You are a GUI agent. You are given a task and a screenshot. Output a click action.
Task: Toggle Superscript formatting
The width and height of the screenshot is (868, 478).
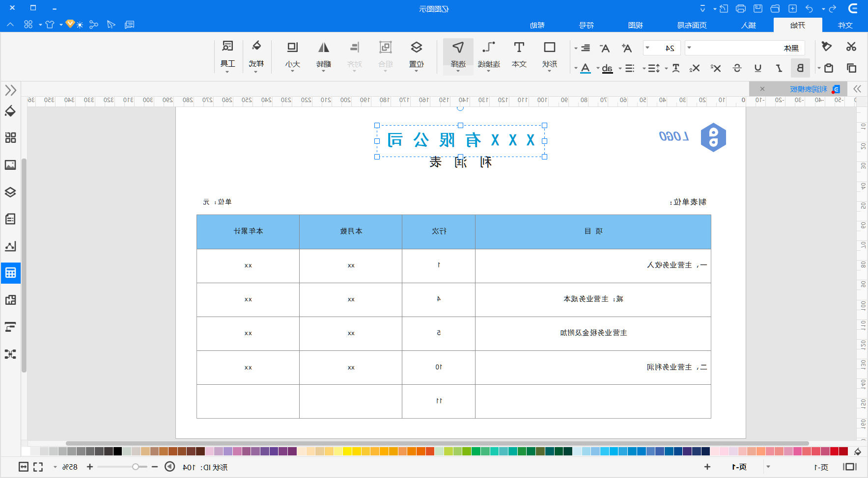coord(716,68)
